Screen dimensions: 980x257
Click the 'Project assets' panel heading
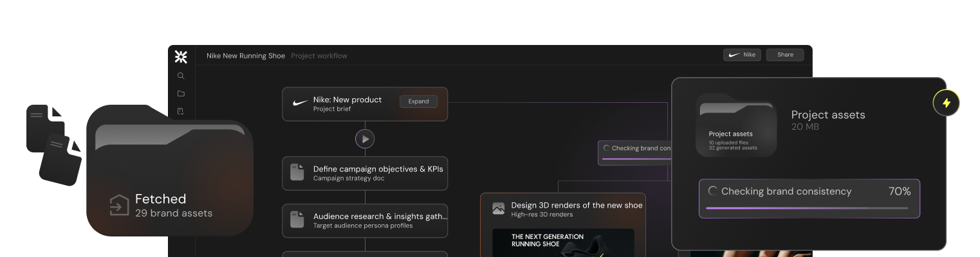pyautogui.click(x=828, y=115)
